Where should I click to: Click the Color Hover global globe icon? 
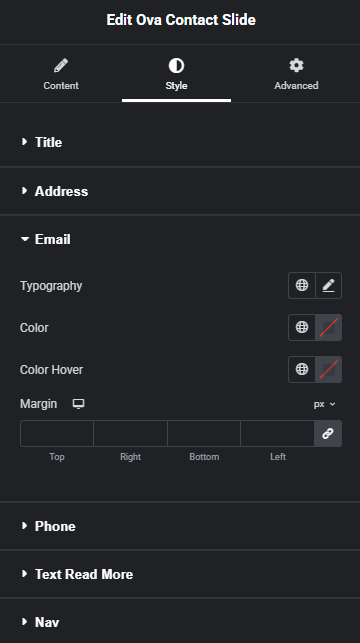302,369
